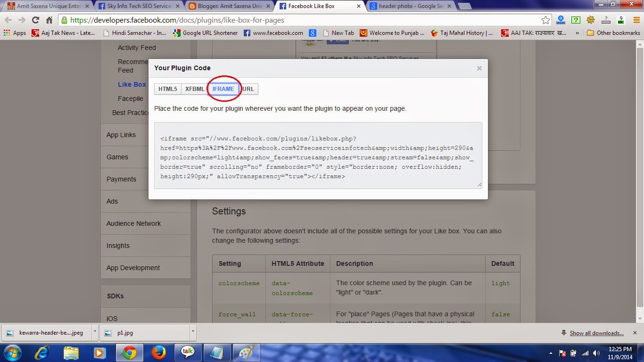
Task: Open Windows Media Player from the taskbar
Action: coord(100,353)
